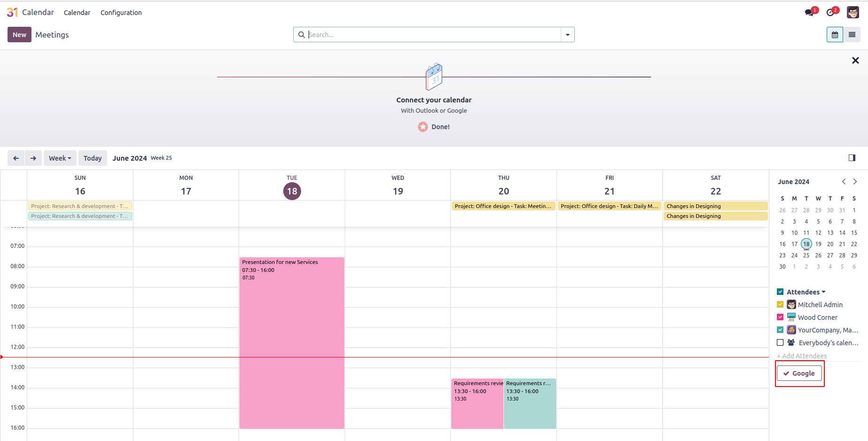This screenshot has height=441, width=868.
Task: Switch to calendar view icon
Action: pos(835,35)
